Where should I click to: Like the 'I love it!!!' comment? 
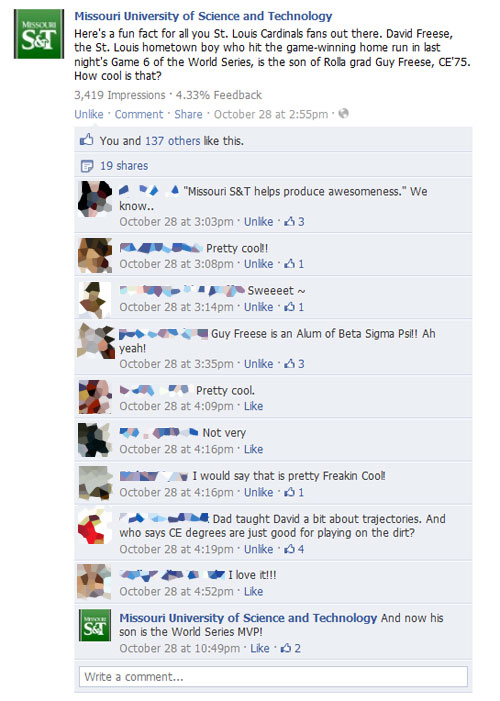click(253, 591)
